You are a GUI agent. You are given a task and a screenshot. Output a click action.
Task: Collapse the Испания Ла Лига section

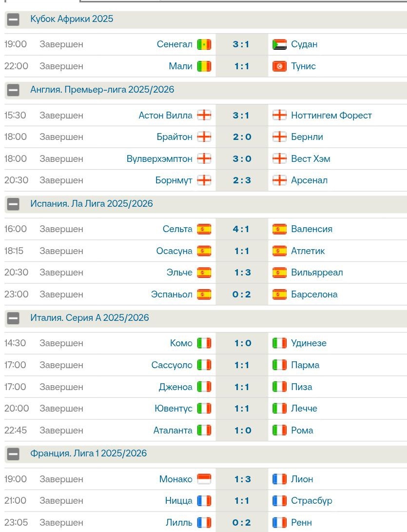(x=13, y=204)
